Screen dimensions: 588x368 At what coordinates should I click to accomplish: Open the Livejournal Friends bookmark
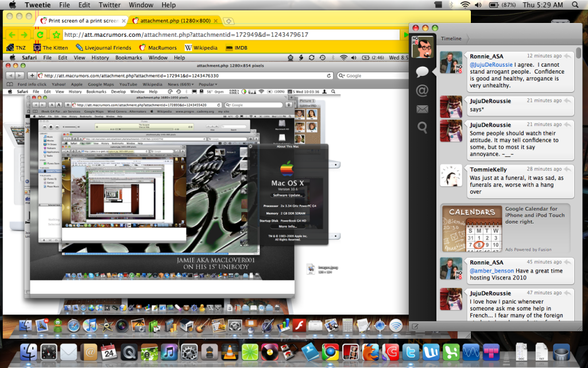point(103,48)
